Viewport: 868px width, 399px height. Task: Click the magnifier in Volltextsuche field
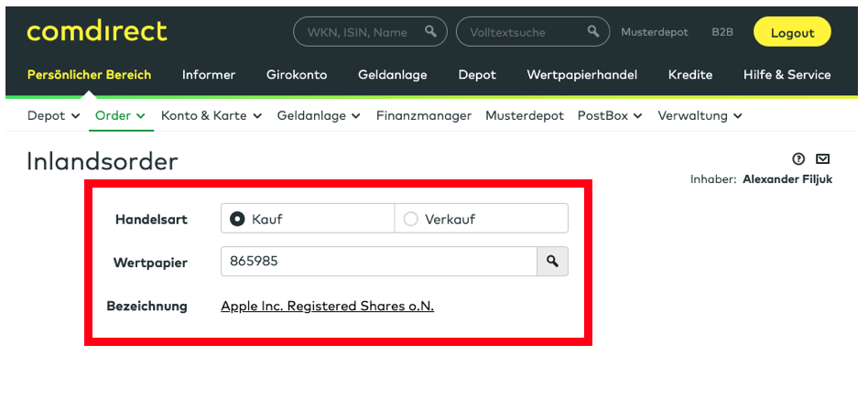pos(593,31)
